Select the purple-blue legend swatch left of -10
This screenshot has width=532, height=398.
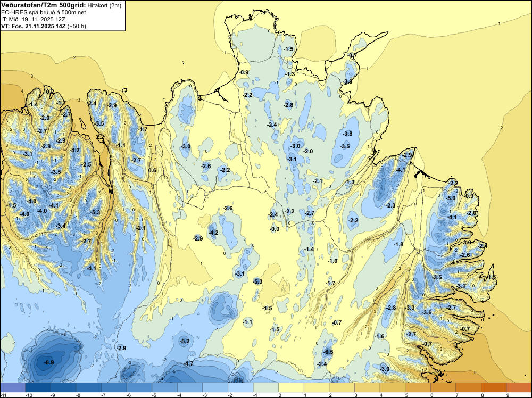13,387
